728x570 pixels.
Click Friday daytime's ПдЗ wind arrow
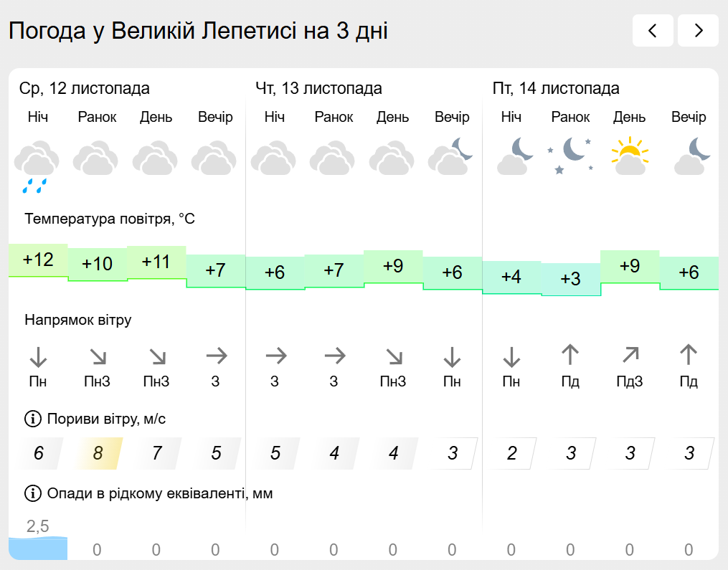click(630, 354)
